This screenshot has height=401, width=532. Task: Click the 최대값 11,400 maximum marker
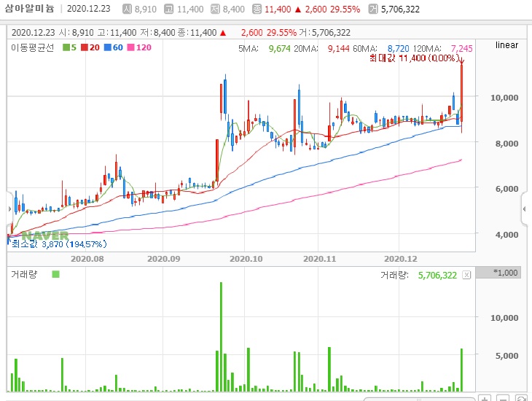(414, 58)
